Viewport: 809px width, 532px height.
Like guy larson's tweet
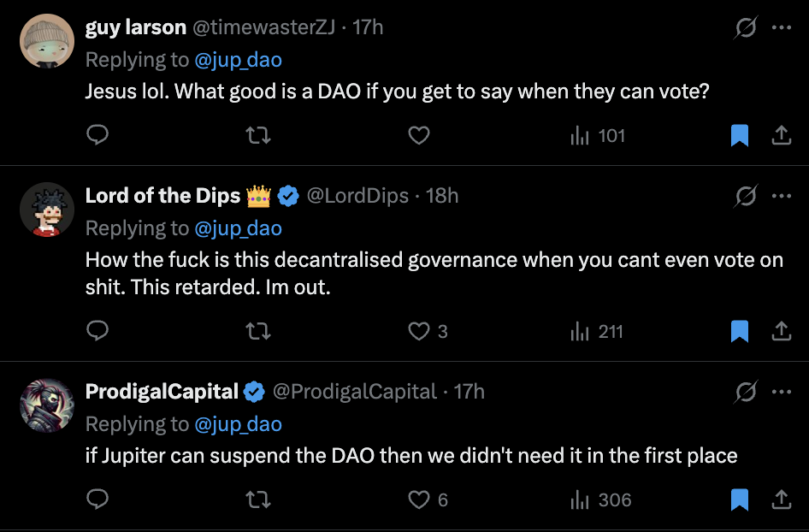[x=419, y=135]
